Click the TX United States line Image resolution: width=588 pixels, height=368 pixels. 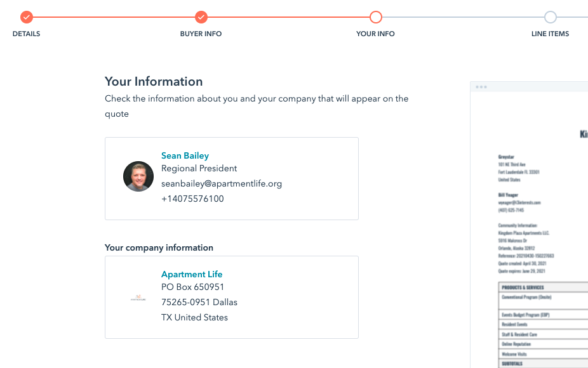pyautogui.click(x=195, y=317)
